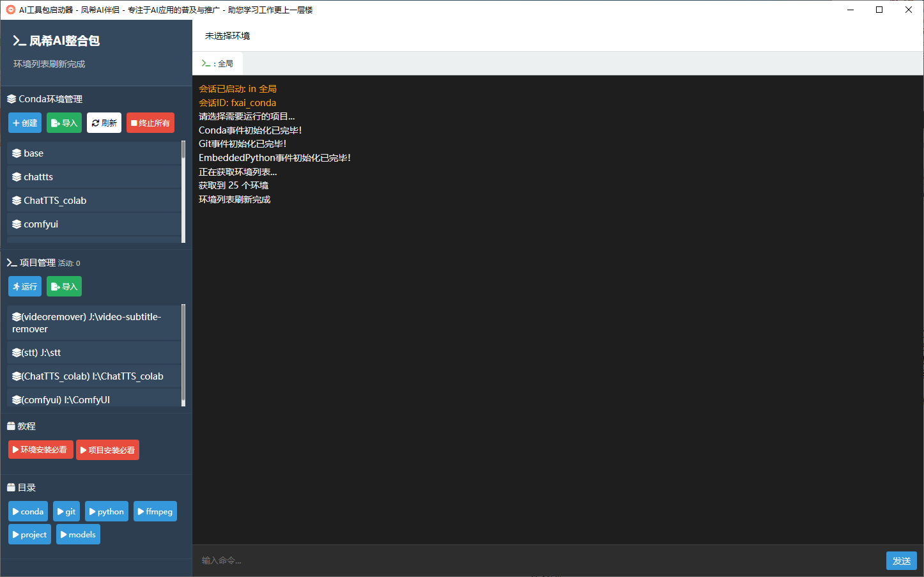Click the 导入 button under Conda环境管理
924x577 pixels.
point(64,123)
